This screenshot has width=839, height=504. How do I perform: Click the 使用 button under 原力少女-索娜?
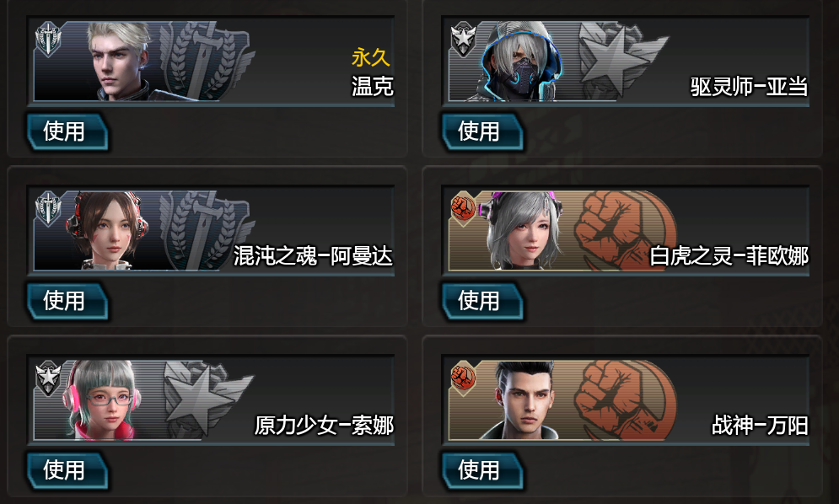[67, 471]
